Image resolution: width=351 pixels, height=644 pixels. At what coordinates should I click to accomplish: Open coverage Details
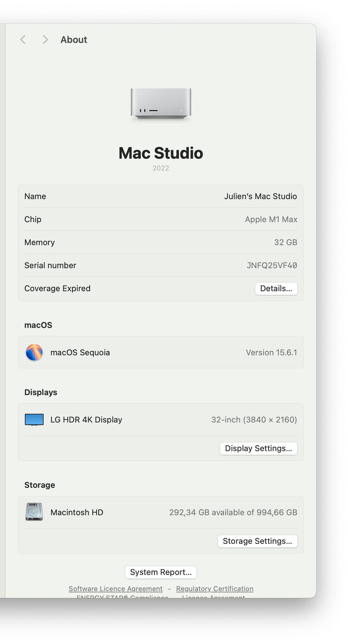click(276, 288)
